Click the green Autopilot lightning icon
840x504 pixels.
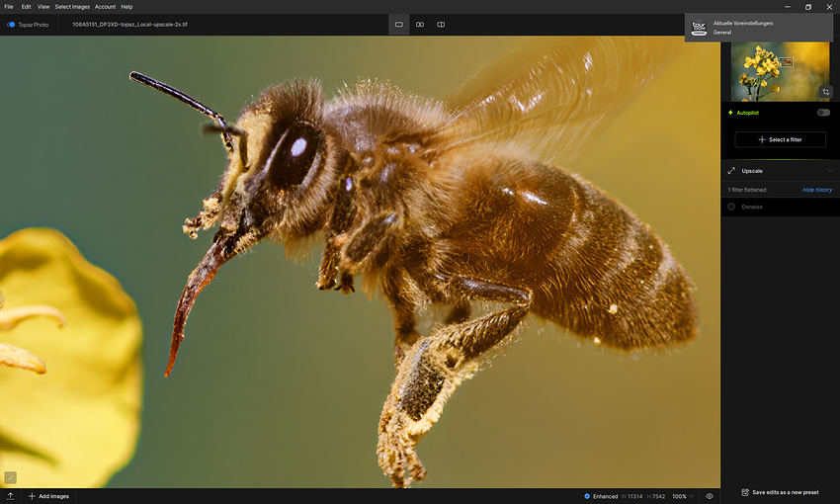pos(730,113)
